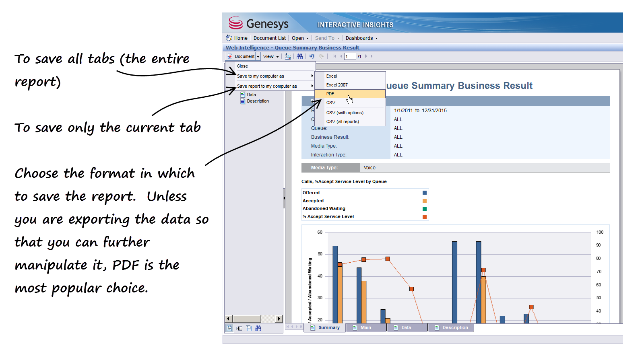Click the Home icon in navigation bar
Viewport: 644px width, 362px height.
tap(229, 38)
